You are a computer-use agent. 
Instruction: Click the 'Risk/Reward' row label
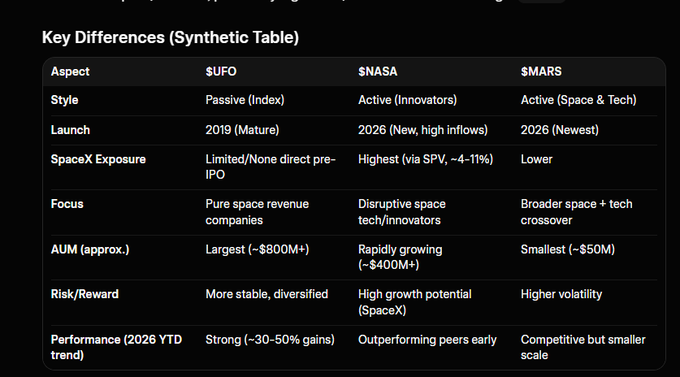pyautogui.click(x=85, y=295)
